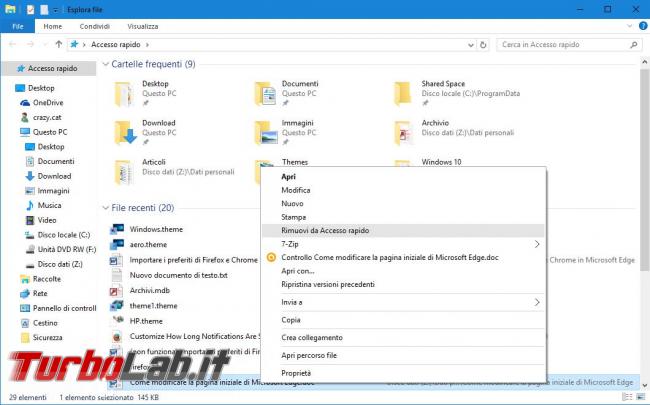The width and height of the screenshot is (650, 405).
Task: Choose Copia in the context menu
Action: [x=403, y=320]
